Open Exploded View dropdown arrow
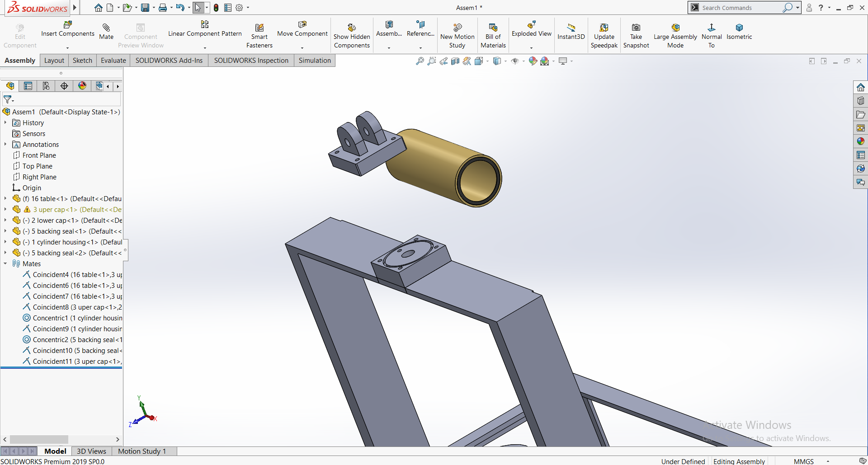868x465 pixels. point(532,47)
